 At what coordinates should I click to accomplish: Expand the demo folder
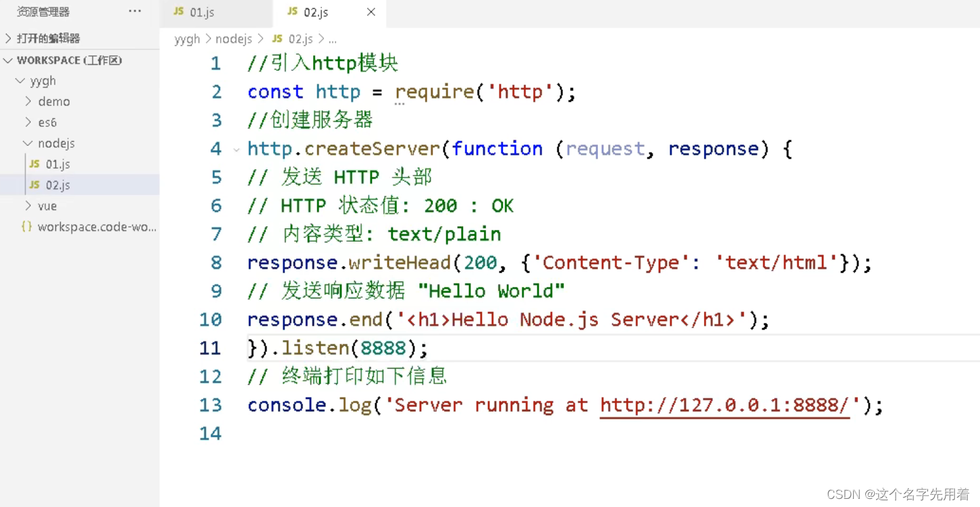80,101
